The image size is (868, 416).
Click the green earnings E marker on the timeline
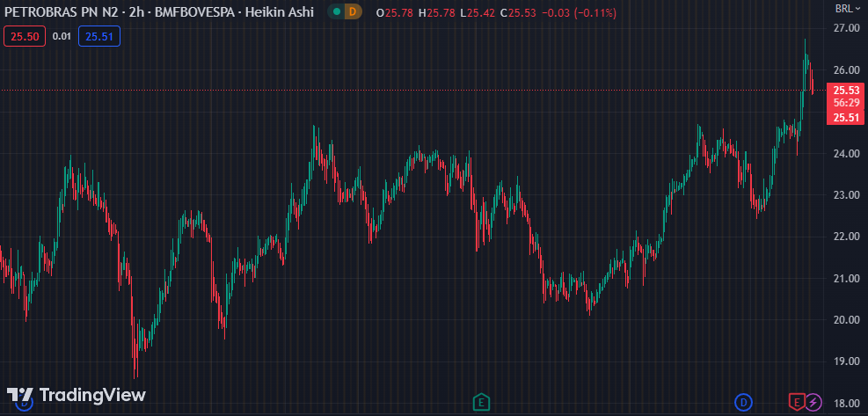pyautogui.click(x=481, y=402)
